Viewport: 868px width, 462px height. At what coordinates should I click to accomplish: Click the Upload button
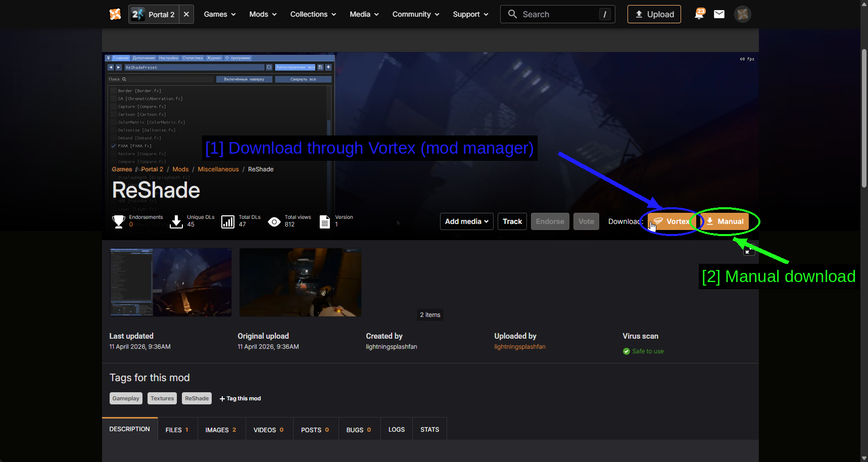654,14
